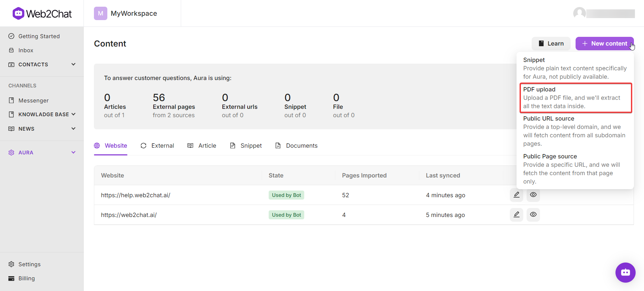The height and width of the screenshot is (291, 644).
Task: Click the State column header
Action: [276, 175]
